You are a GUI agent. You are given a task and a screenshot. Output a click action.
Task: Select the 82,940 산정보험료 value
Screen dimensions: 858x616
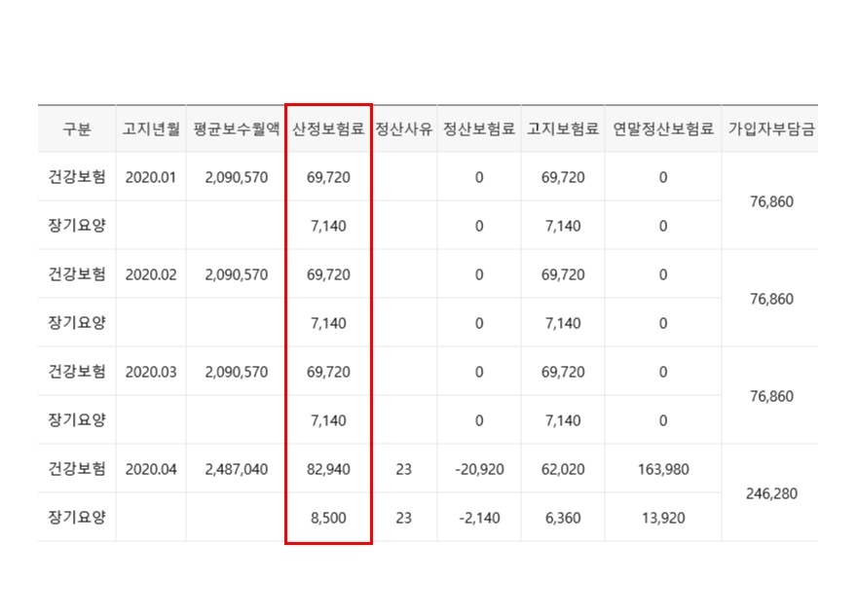pyautogui.click(x=328, y=469)
